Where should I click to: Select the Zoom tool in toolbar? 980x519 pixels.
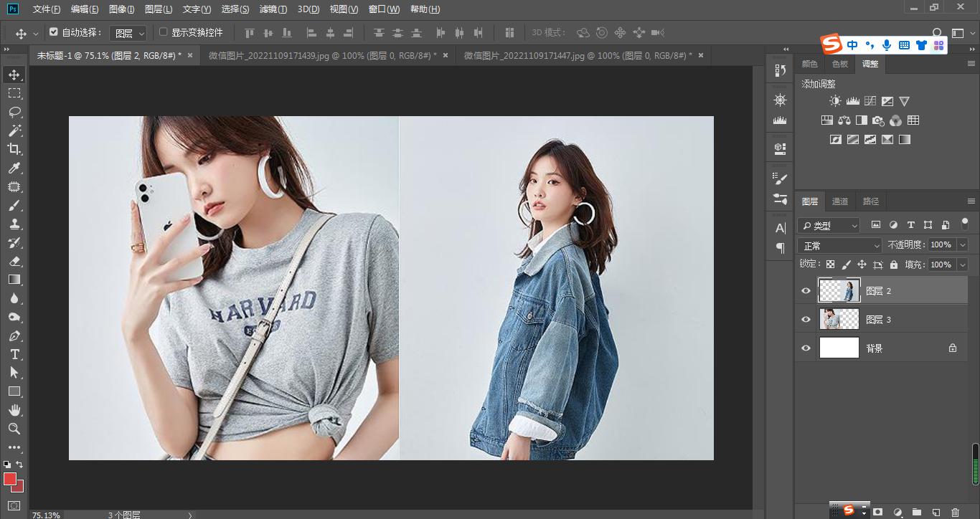point(14,429)
